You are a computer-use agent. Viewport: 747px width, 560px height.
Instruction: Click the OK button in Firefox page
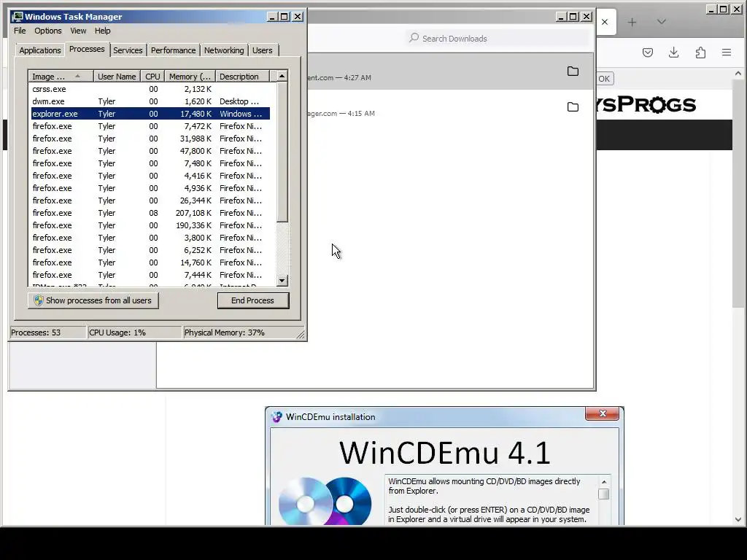605,79
